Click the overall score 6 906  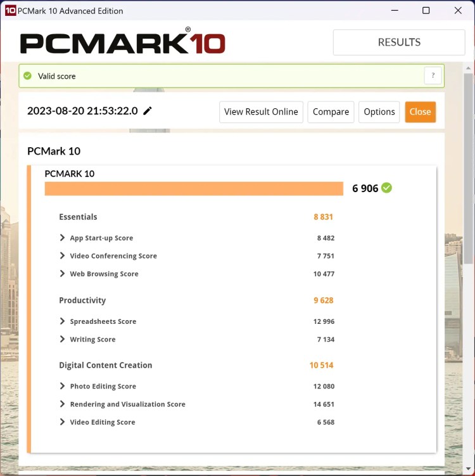(x=365, y=188)
